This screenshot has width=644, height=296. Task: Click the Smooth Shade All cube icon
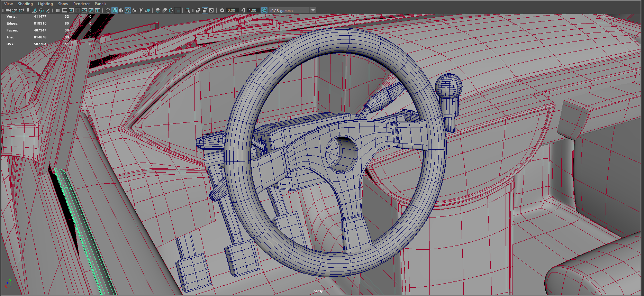[x=115, y=10]
